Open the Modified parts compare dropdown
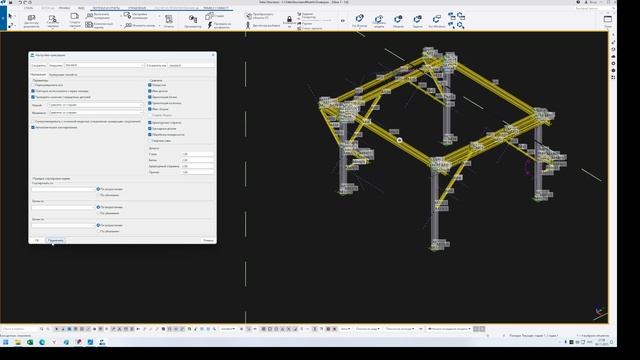Image resolution: width=640 pixels, height=360 pixels. coord(96,112)
